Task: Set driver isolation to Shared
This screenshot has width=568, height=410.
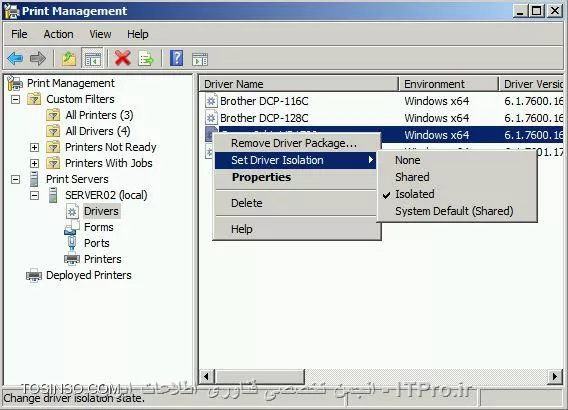Action: tap(412, 177)
